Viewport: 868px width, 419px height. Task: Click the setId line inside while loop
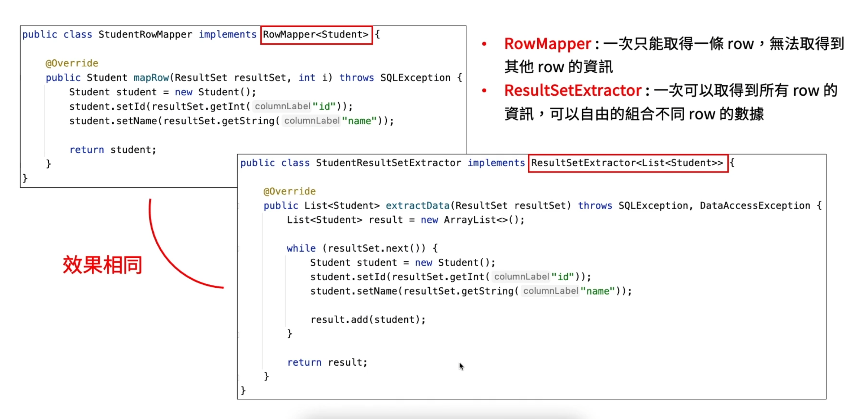click(x=451, y=277)
